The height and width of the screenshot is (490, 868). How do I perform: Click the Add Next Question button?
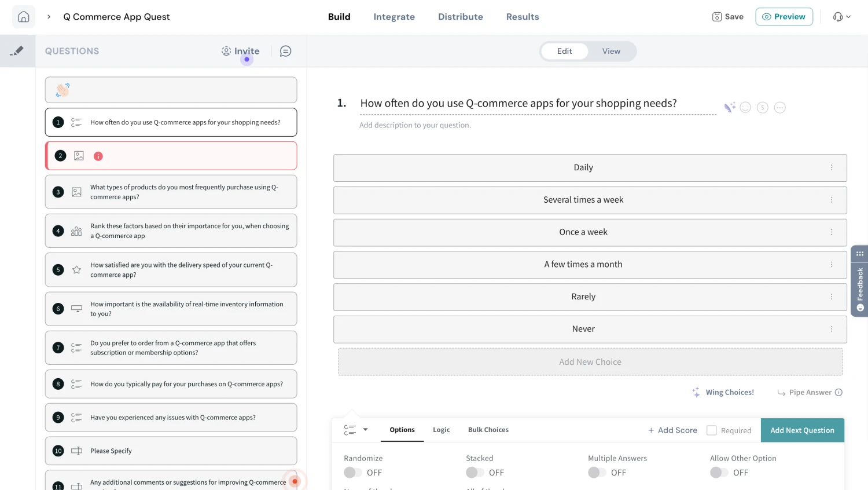802,430
